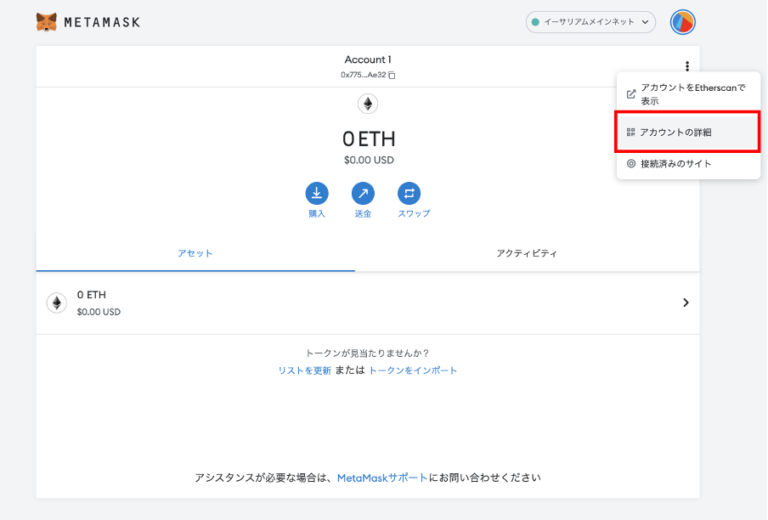
Task: Click the blue 購入 buy icon
Action: click(317, 193)
